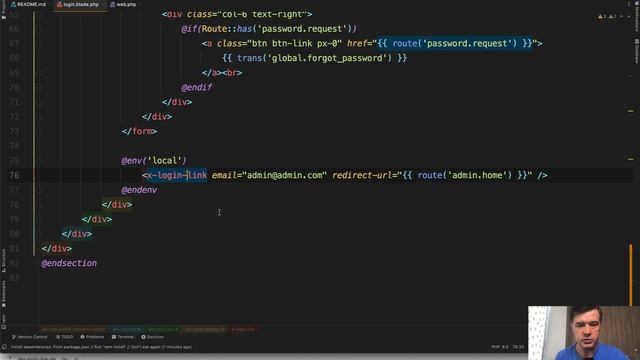The height and width of the screenshot is (360, 640).
Task: Click line number 83 in gutter
Action: coord(14,278)
